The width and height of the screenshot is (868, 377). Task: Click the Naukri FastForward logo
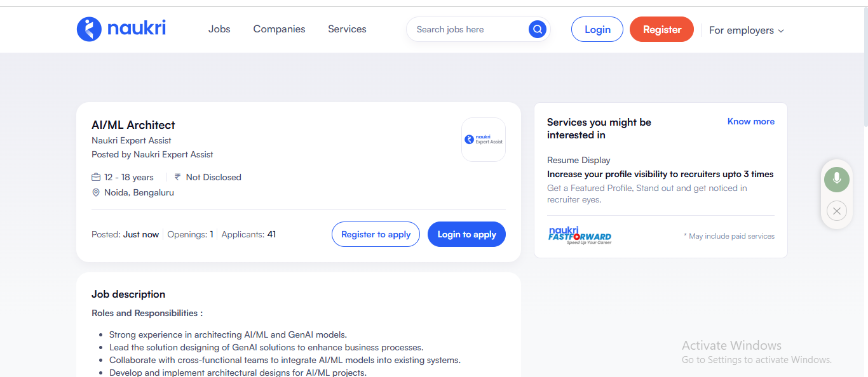580,235
